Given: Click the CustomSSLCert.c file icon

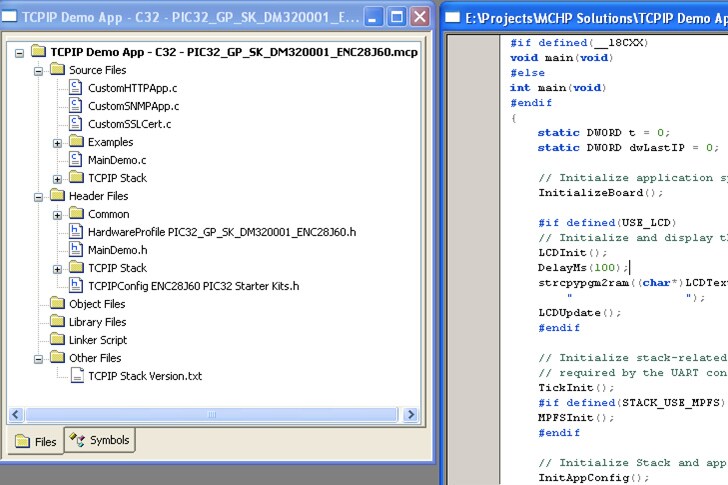Looking at the screenshot, I should (76, 123).
